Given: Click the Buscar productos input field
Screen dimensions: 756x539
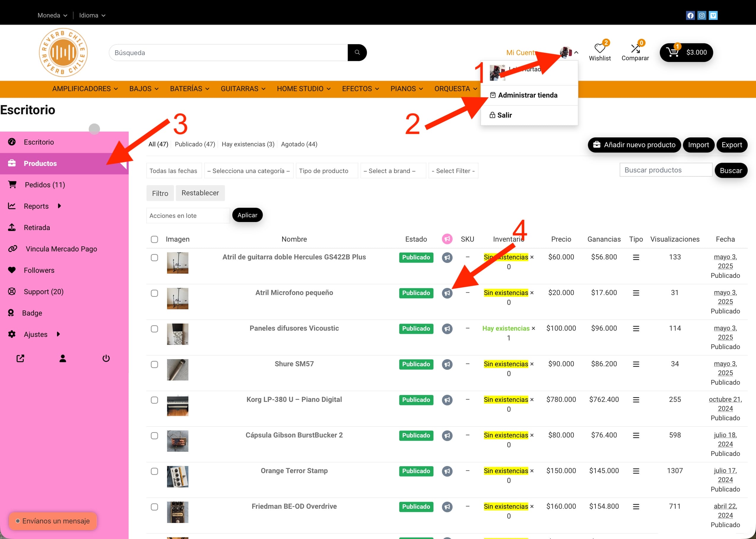Looking at the screenshot, I should 666,170.
